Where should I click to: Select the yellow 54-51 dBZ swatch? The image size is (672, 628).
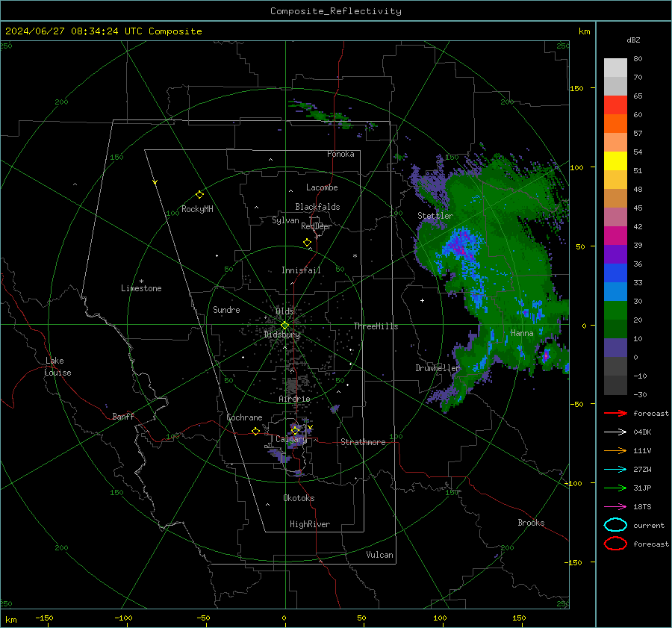[x=615, y=161]
